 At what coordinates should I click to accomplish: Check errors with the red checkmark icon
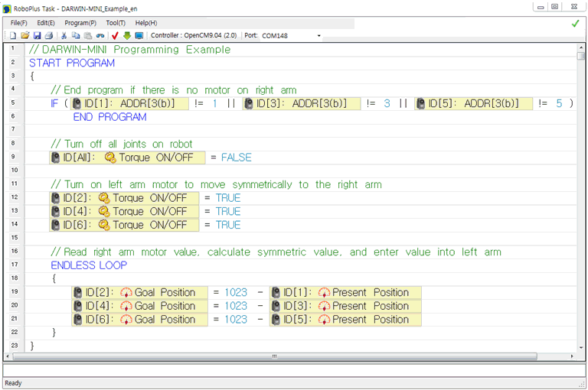coord(115,36)
